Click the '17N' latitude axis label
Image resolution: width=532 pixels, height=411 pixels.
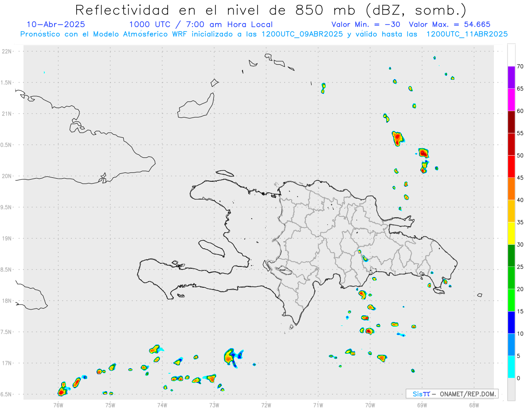coord(7,363)
